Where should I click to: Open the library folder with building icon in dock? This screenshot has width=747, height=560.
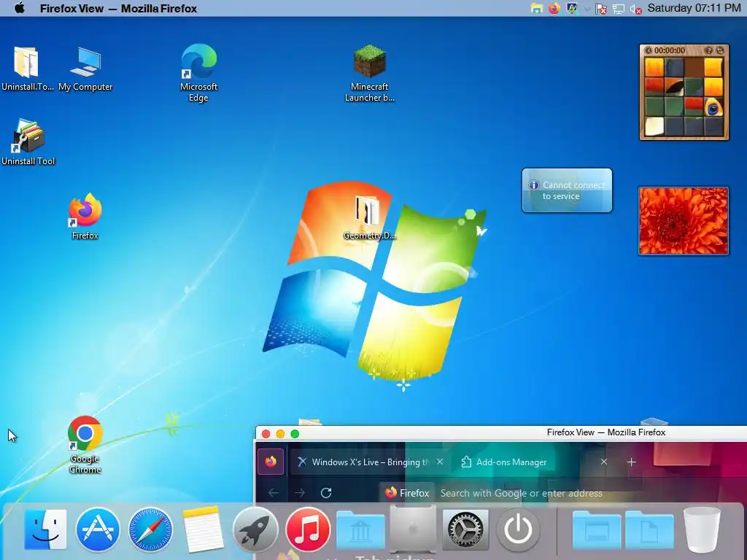point(360,530)
